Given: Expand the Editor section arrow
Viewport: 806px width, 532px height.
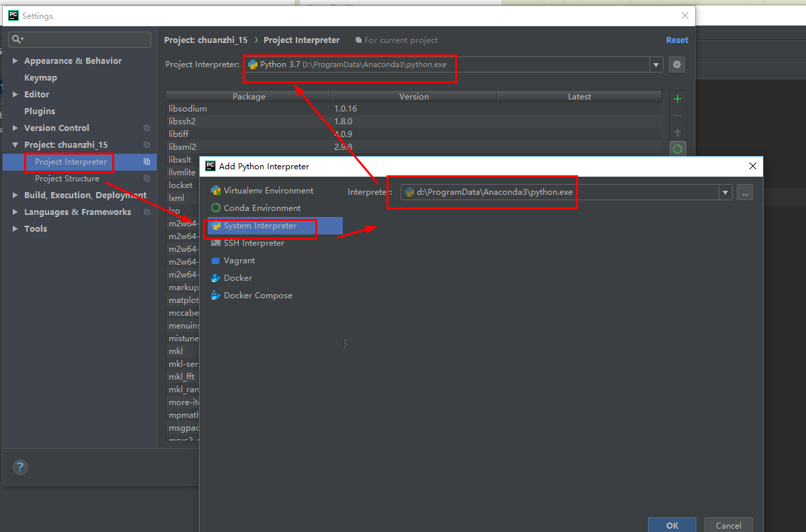Looking at the screenshot, I should click(x=15, y=95).
